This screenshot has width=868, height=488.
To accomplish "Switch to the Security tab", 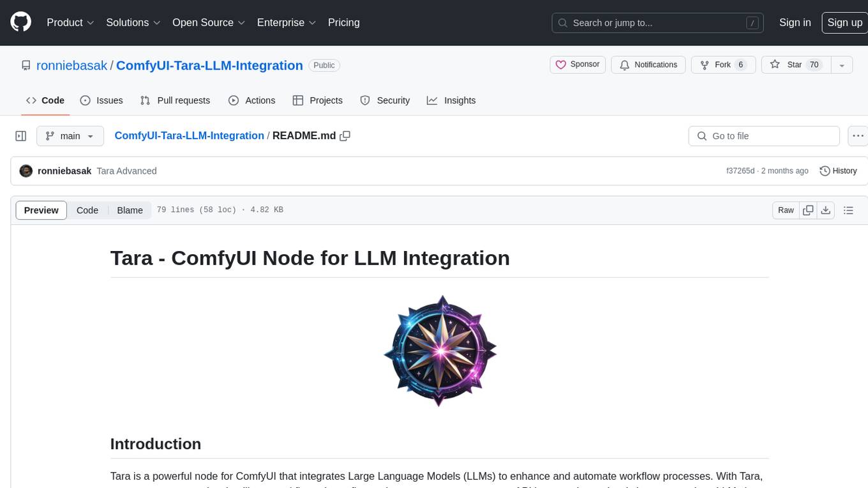I will click(x=385, y=100).
